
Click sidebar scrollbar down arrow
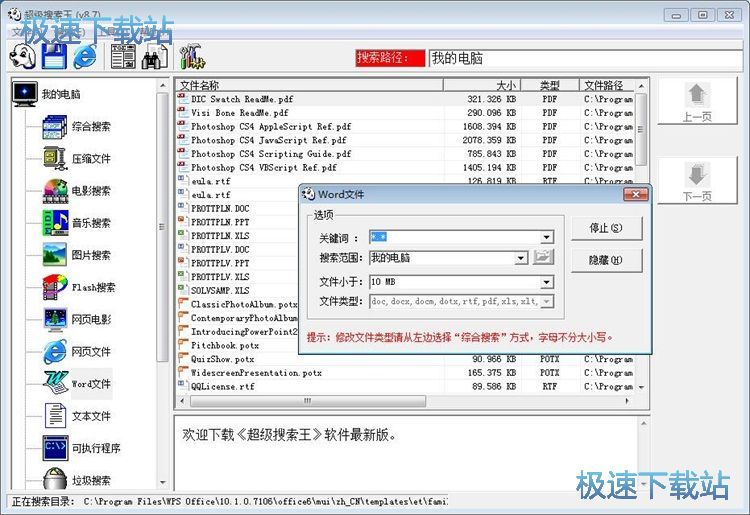163,482
